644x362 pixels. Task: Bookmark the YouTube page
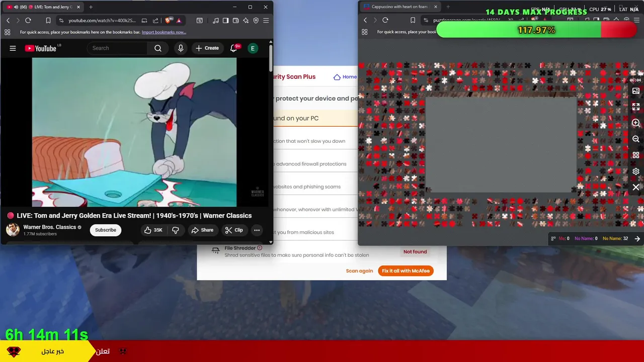pos(48,21)
